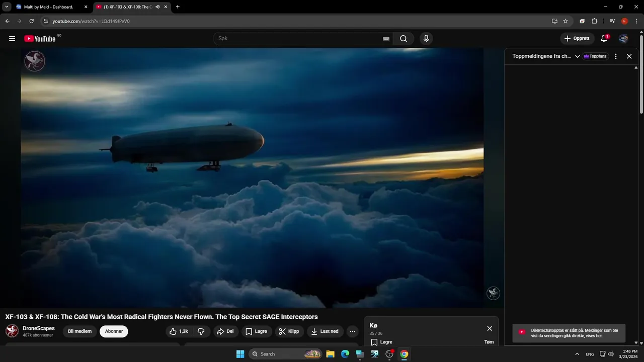The height and width of the screenshot is (362, 644).
Task: Open the YouTube hamburger guide menu
Action: click(x=12, y=39)
